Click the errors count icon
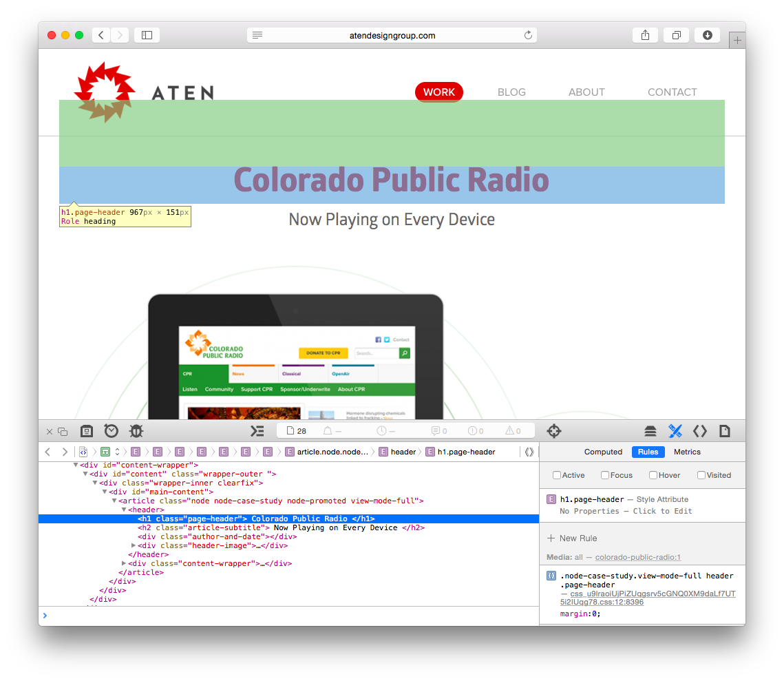This screenshot has height=681, width=784. pos(476,431)
